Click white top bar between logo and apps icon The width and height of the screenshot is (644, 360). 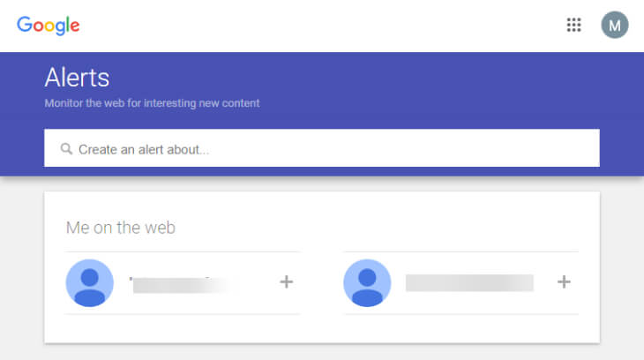[x=320, y=26]
